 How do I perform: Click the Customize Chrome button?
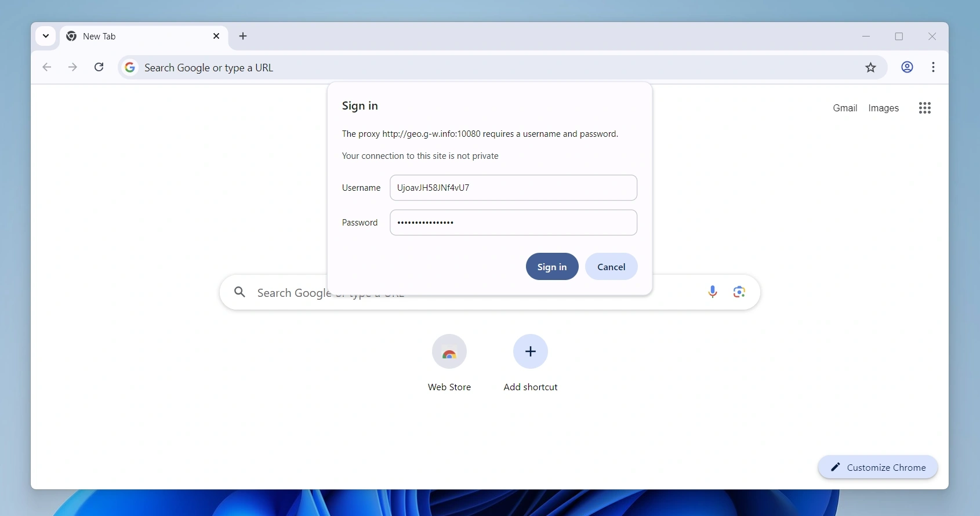pyautogui.click(x=877, y=467)
